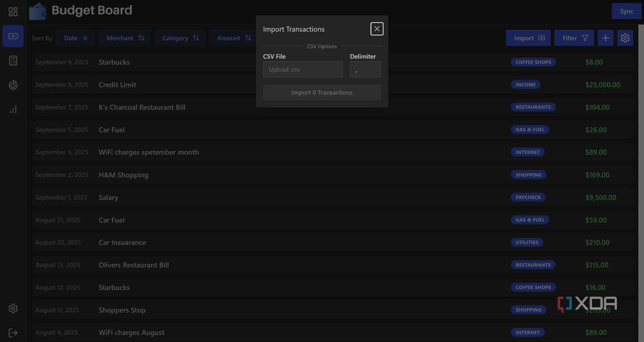Screen dimensions: 644x342
Task: Click the plus icon to add transaction
Action: [x=605, y=38]
